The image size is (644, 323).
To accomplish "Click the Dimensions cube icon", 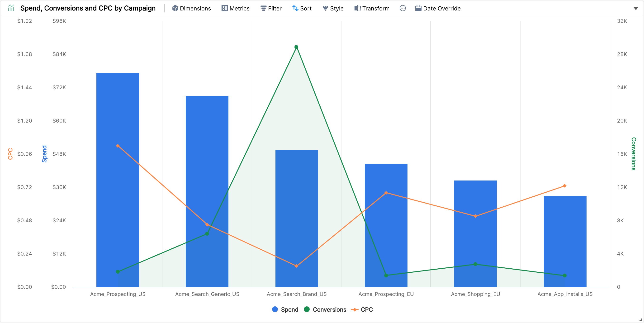I will pyautogui.click(x=175, y=8).
